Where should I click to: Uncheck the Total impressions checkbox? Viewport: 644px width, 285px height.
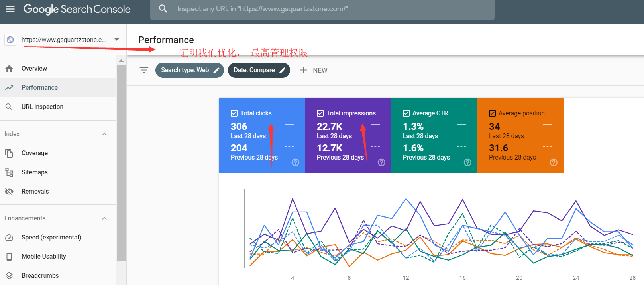320,113
